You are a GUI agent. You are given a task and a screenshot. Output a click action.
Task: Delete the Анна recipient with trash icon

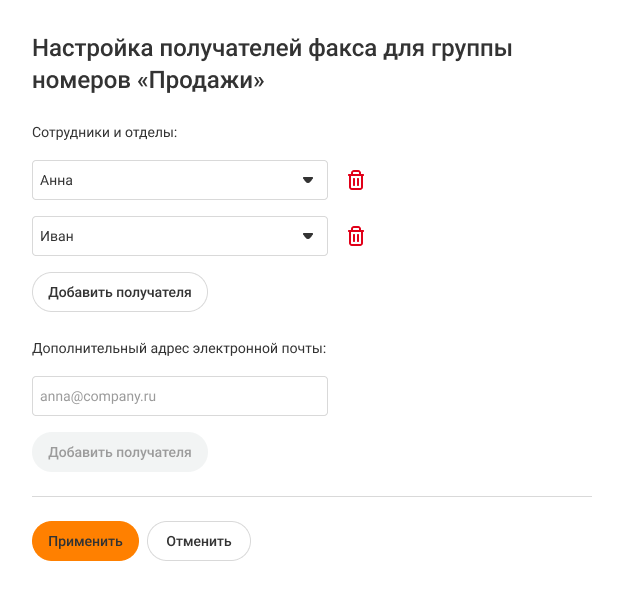[x=356, y=180]
